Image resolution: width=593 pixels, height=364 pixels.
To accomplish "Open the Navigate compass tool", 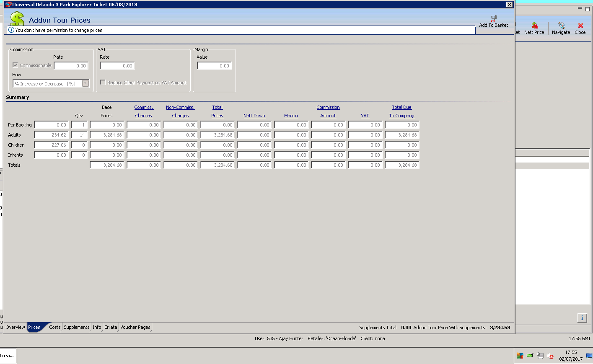I will click(561, 26).
